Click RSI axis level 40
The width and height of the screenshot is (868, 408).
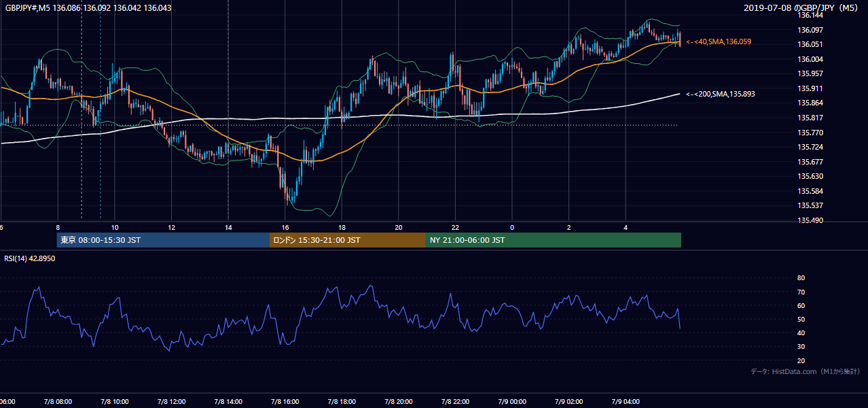coord(801,333)
